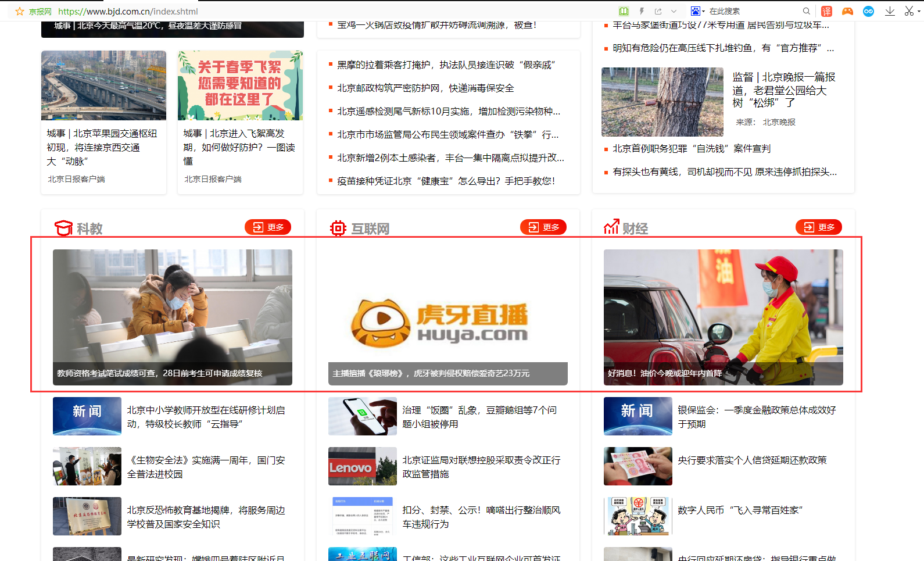Click the phone QR code thumbnail

click(x=363, y=416)
